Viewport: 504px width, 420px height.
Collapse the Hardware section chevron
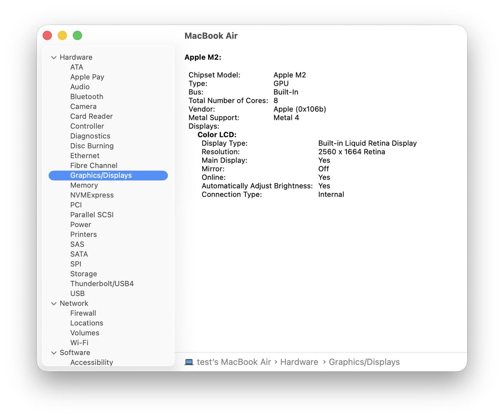pos(54,58)
